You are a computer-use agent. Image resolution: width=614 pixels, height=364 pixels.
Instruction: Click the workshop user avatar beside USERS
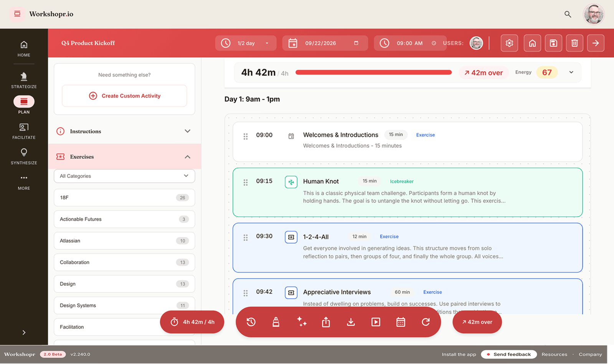click(476, 43)
